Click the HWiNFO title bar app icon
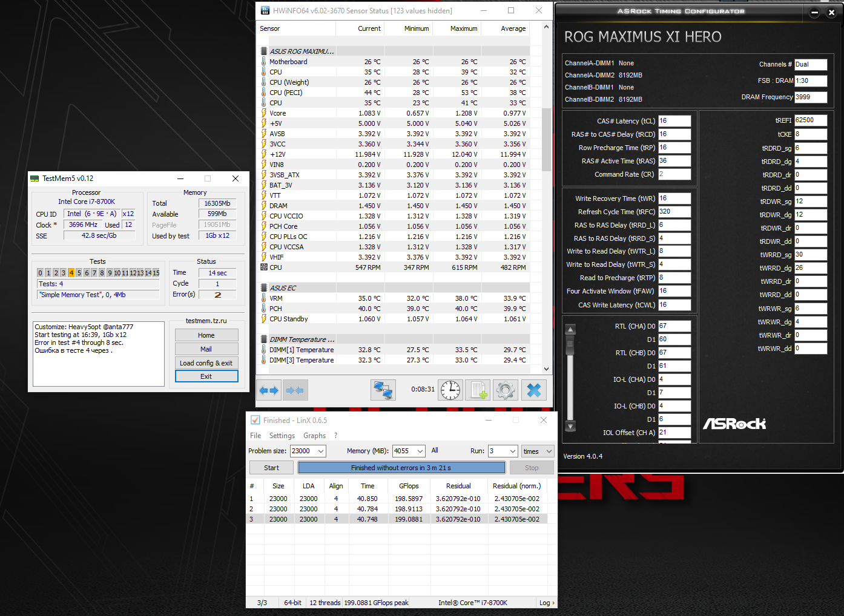 (265, 10)
